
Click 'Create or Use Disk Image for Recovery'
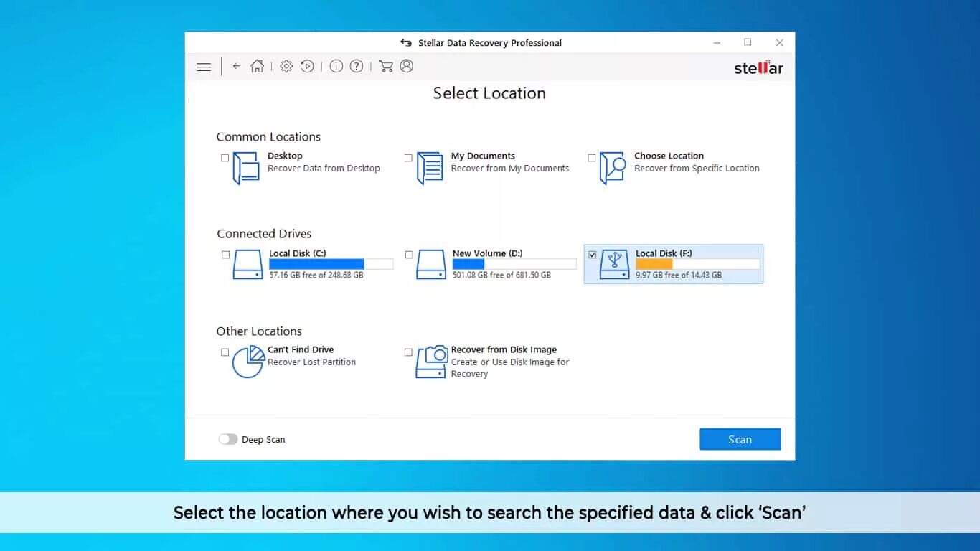(x=510, y=368)
